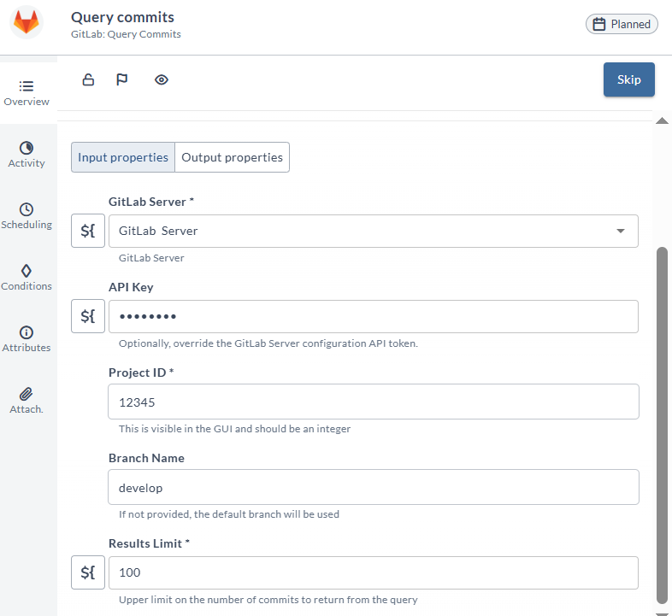
Task: Click variable ${ button beside API Key
Action: pos(88,316)
